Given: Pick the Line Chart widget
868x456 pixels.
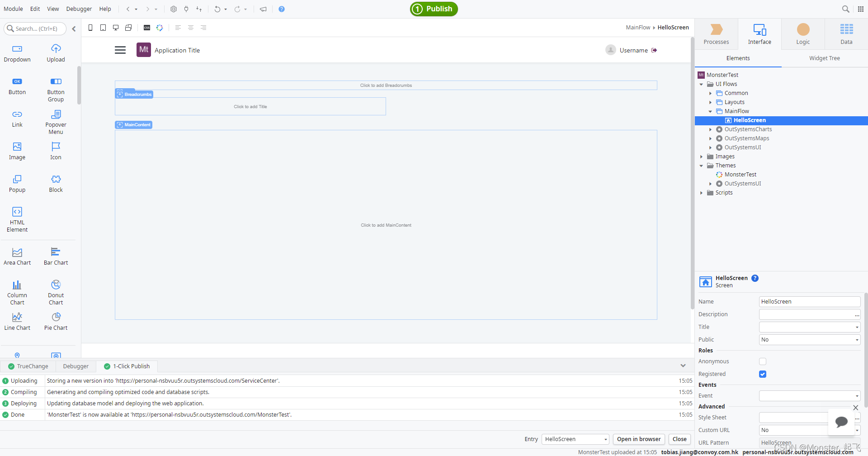Looking at the screenshot, I should click(17, 322).
